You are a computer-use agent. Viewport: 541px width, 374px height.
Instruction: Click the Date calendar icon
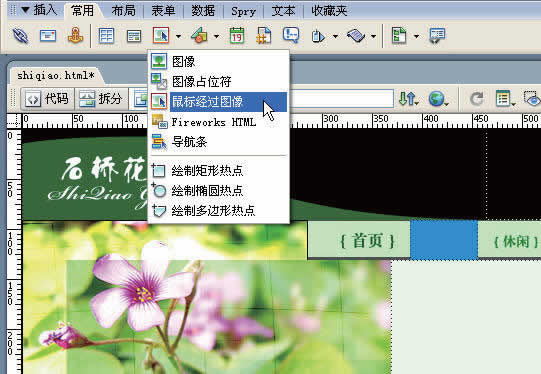237,36
